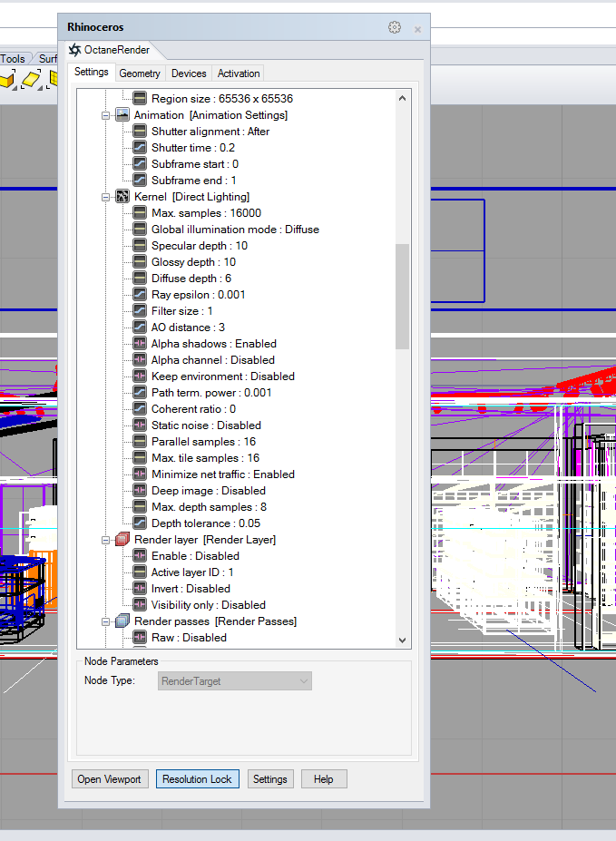Image resolution: width=616 pixels, height=841 pixels.
Task: Click icon beside Subframe start row
Action: pos(140,163)
